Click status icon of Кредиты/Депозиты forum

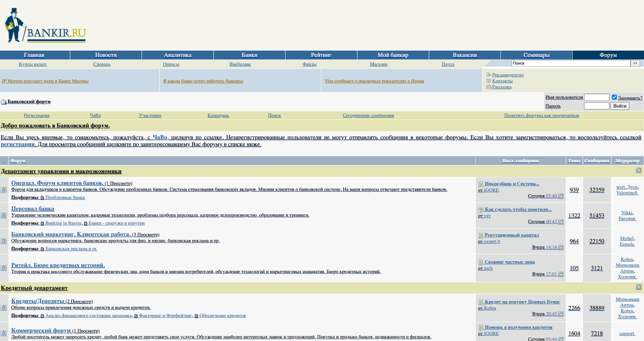3,308
